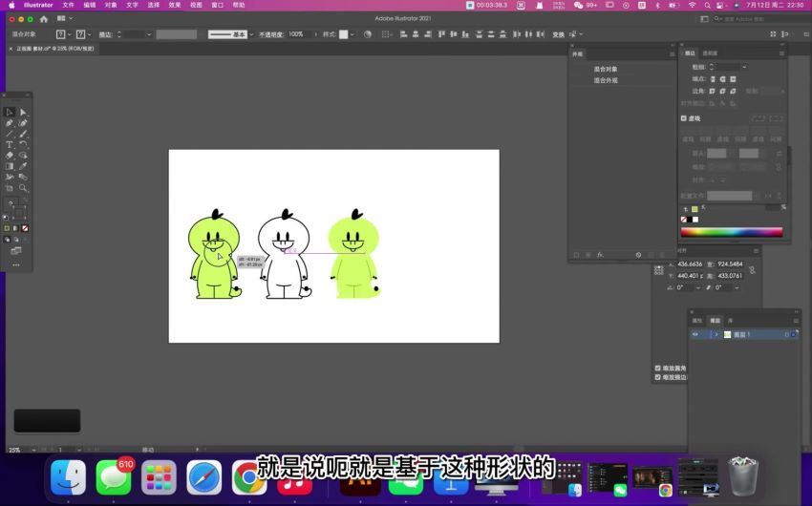This screenshot has height=506, width=812.
Task: Open Launchpad from the Dock
Action: [x=159, y=478]
